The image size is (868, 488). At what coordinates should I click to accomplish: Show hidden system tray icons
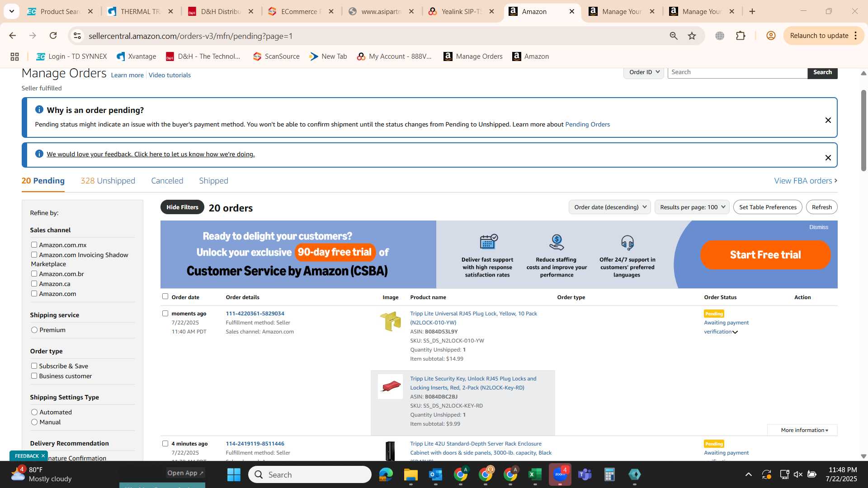click(x=749, y=474)
